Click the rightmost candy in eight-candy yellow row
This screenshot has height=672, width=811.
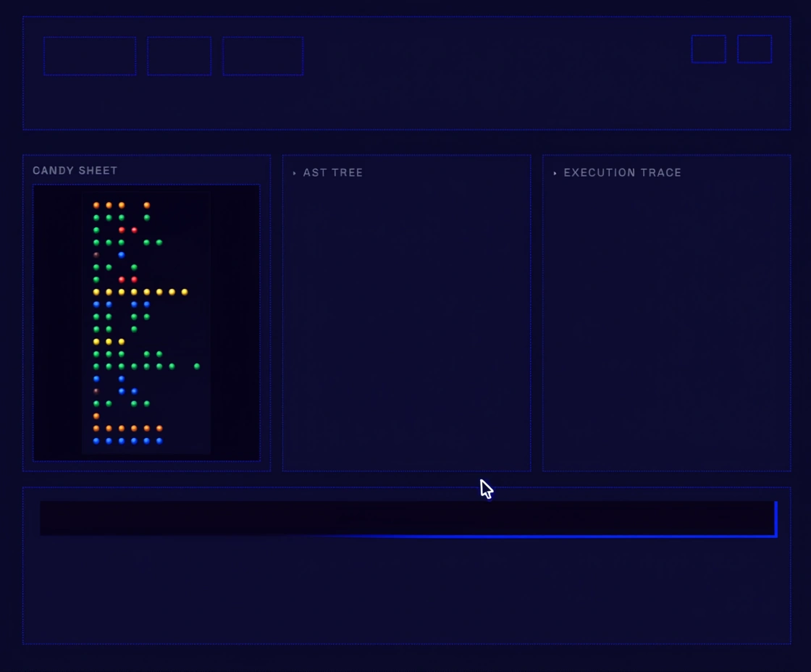coord(185,292)
